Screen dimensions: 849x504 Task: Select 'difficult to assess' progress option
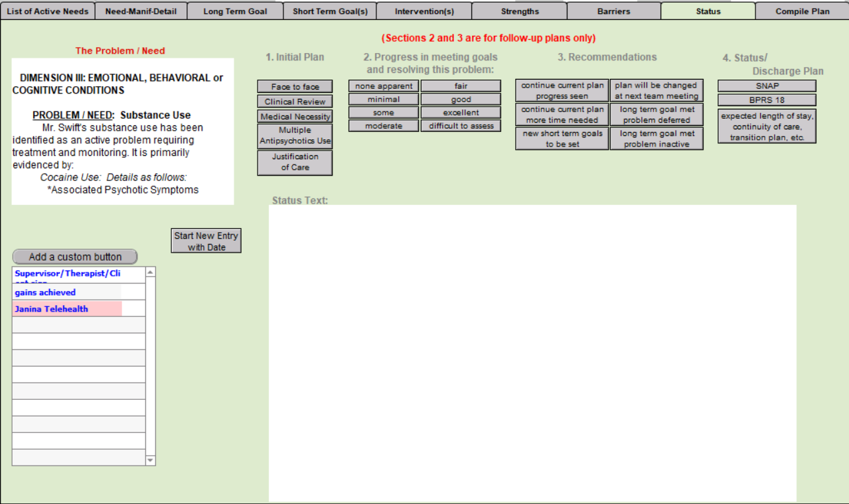(461, 126)
